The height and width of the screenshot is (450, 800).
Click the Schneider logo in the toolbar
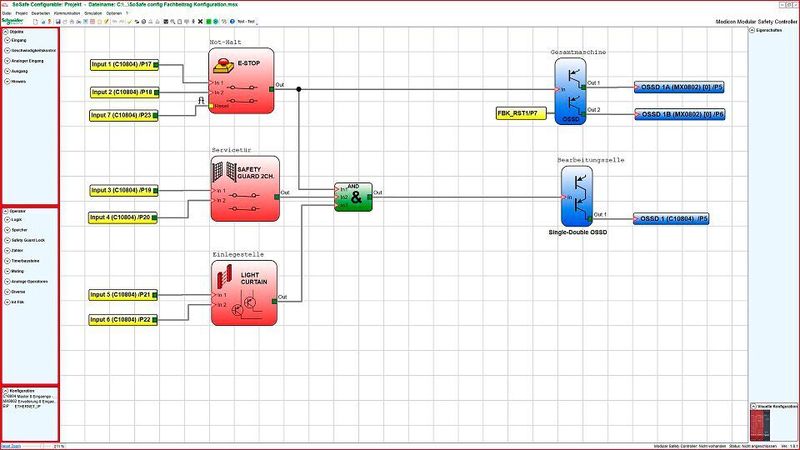[12, 21]
